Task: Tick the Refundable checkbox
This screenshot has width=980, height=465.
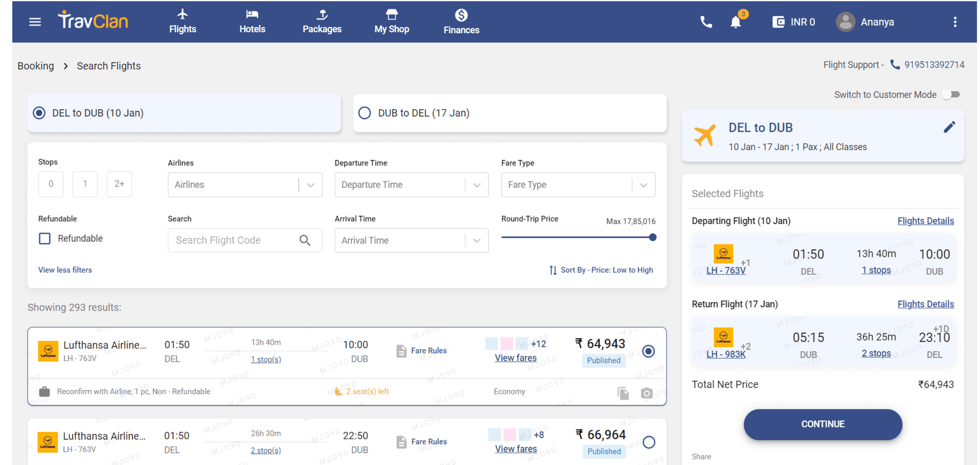Action: click(44, 238)
